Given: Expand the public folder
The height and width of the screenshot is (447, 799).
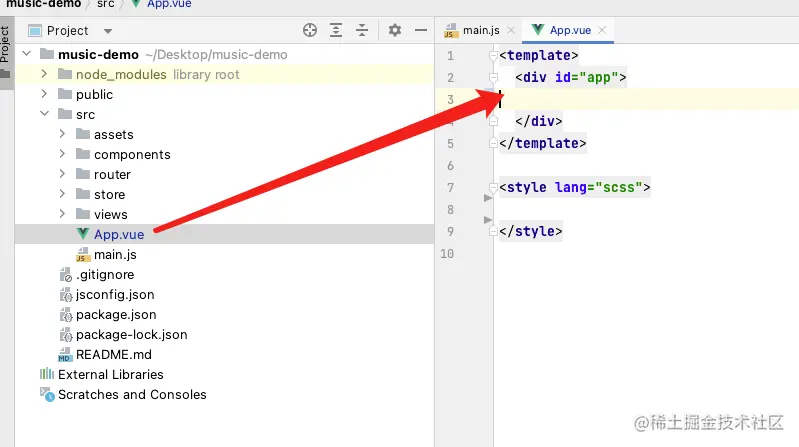Looking at the screenshot, I should 44,94.
